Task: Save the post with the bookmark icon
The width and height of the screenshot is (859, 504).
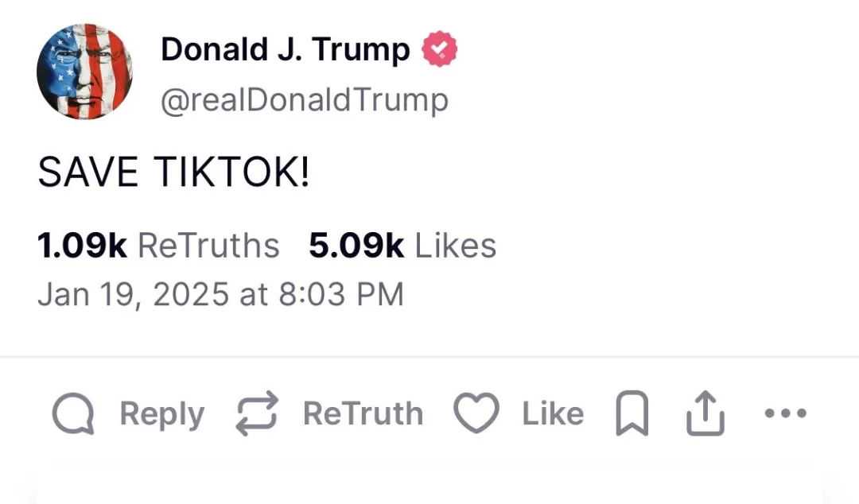Action: point(631,413)
